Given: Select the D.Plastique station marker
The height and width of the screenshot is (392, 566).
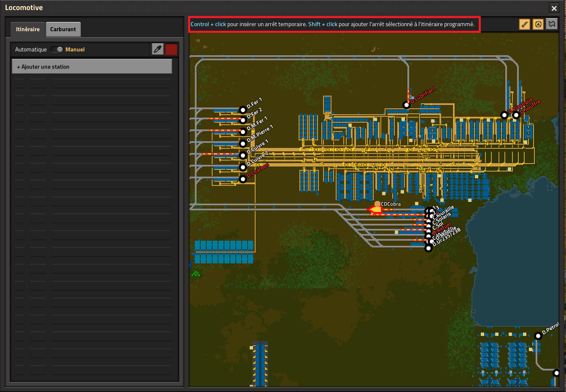Looking at the screenshot, I should 504,115.
